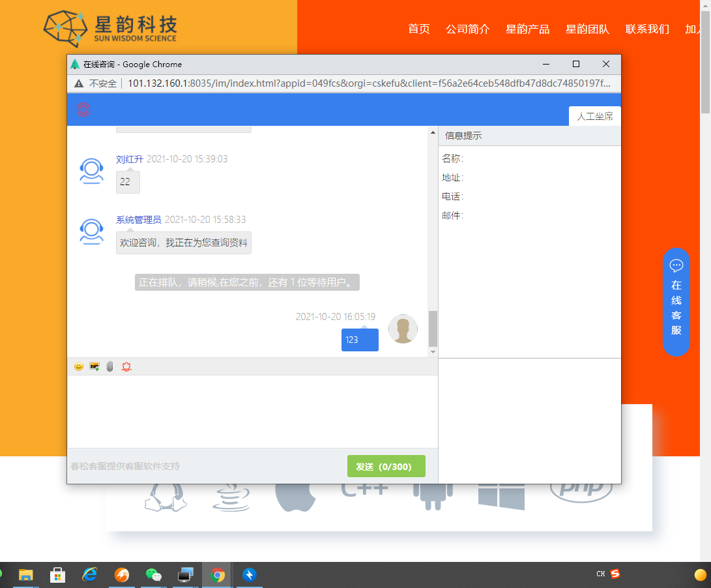Open the 星韵产品 navigation item
711x588 pixels.
528,29
